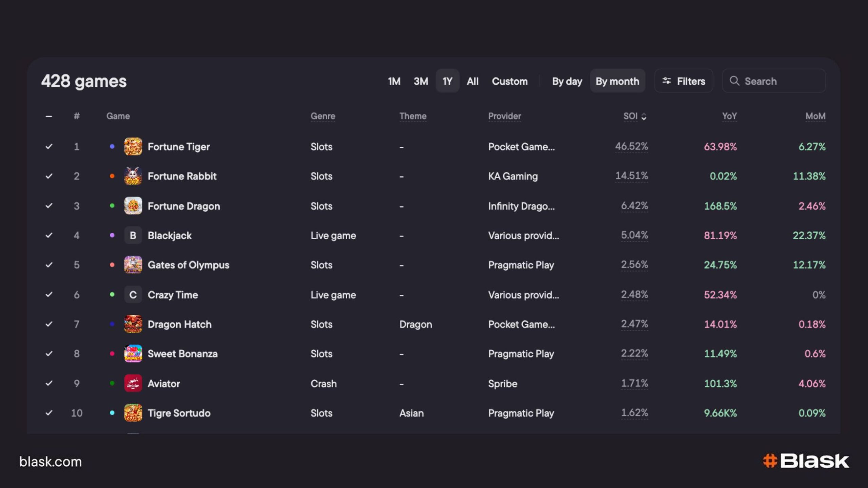
Task: Click the Sweet Bonanza game icon
Action: point(133,354)
